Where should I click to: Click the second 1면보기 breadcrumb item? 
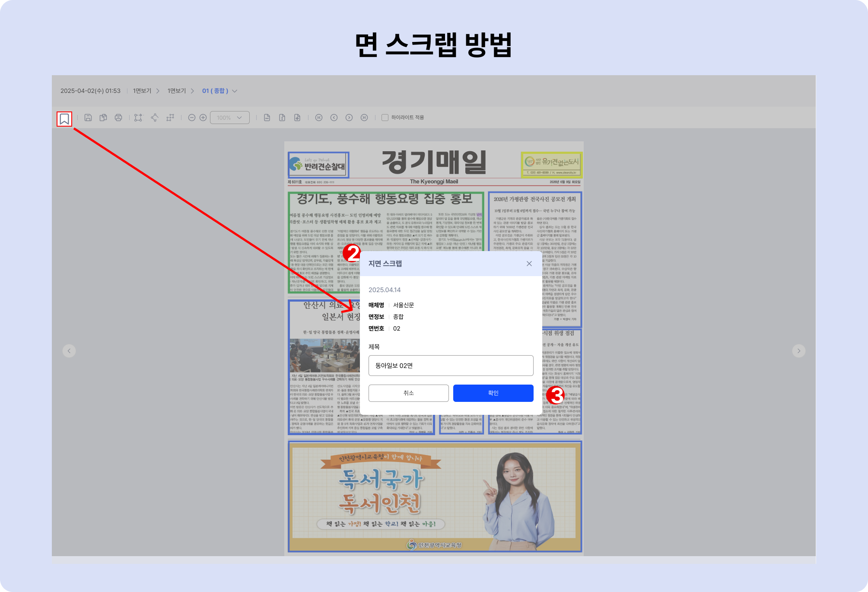tap(177, 91)
